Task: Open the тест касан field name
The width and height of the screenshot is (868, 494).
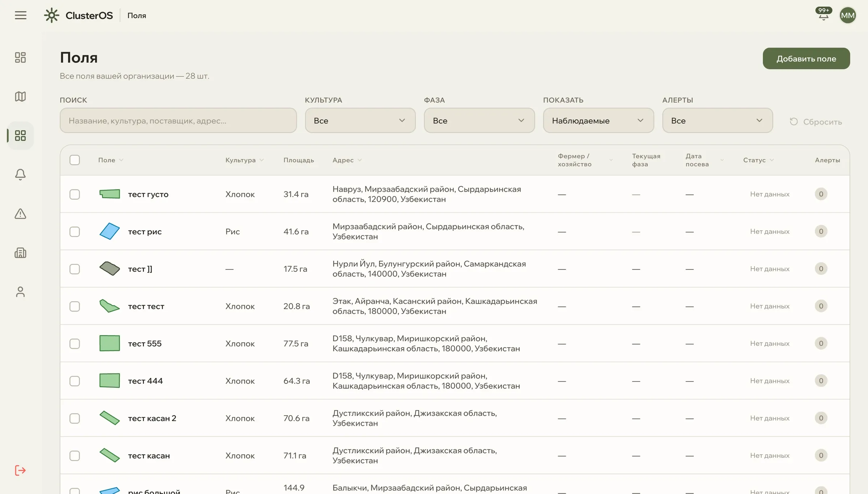Action: pos(149,456)
